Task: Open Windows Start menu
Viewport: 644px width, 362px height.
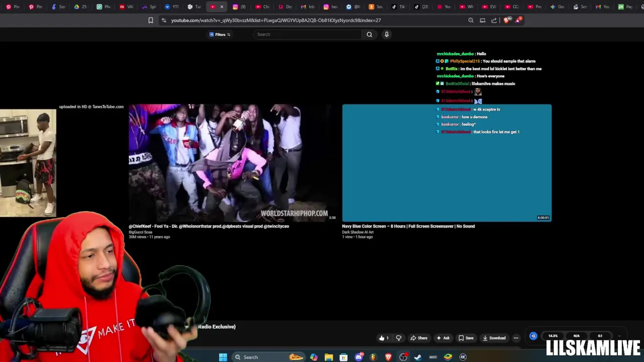Action: [223, 357]
